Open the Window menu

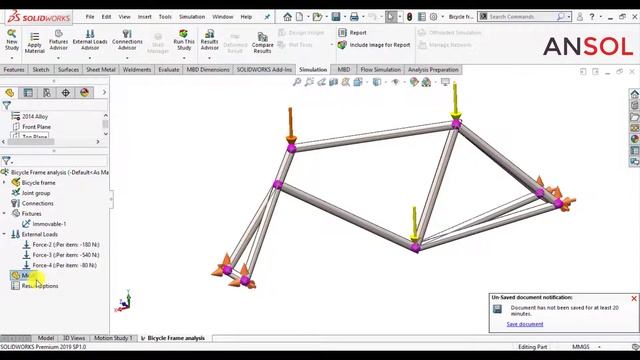pyautogui.click(x=222, y=17)
